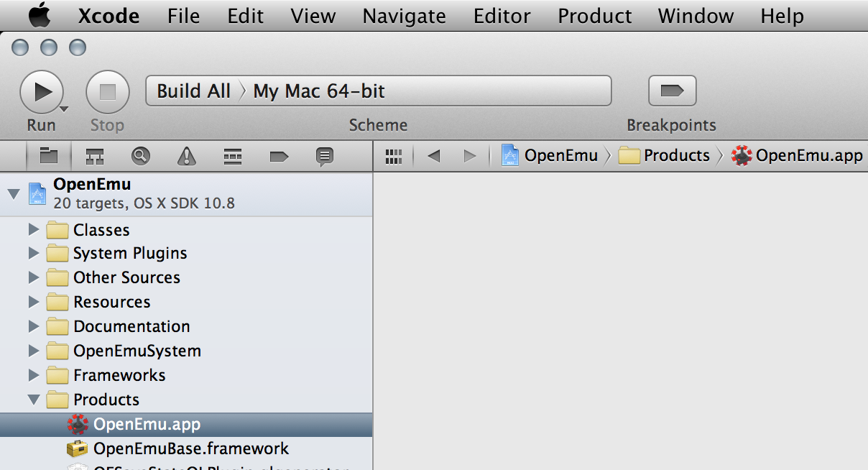Select the Project navigator folder icon
Screen dimensions: 868x470
(48, 155)
